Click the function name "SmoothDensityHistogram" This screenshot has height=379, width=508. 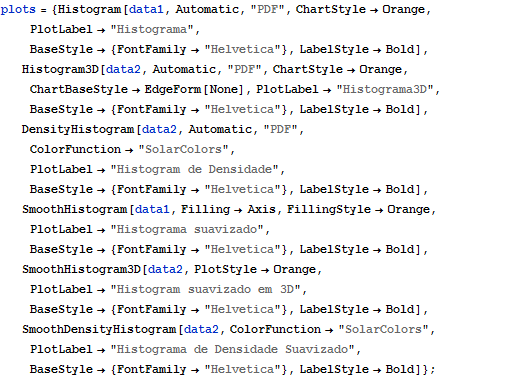(x=99, y=329)
